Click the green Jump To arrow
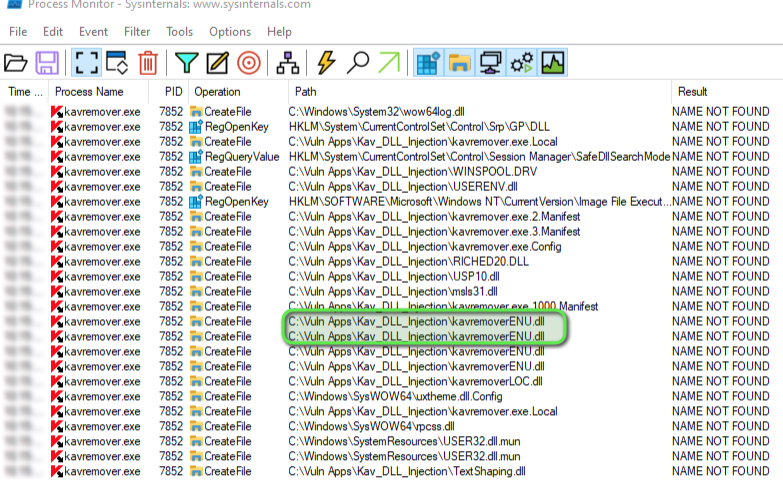This screenshot has width=783, height=484. click(x=388, y=63)
